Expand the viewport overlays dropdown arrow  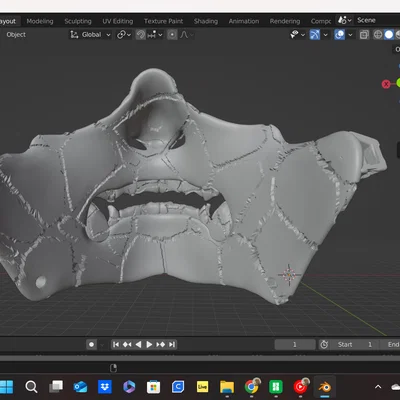coord(350,35)
